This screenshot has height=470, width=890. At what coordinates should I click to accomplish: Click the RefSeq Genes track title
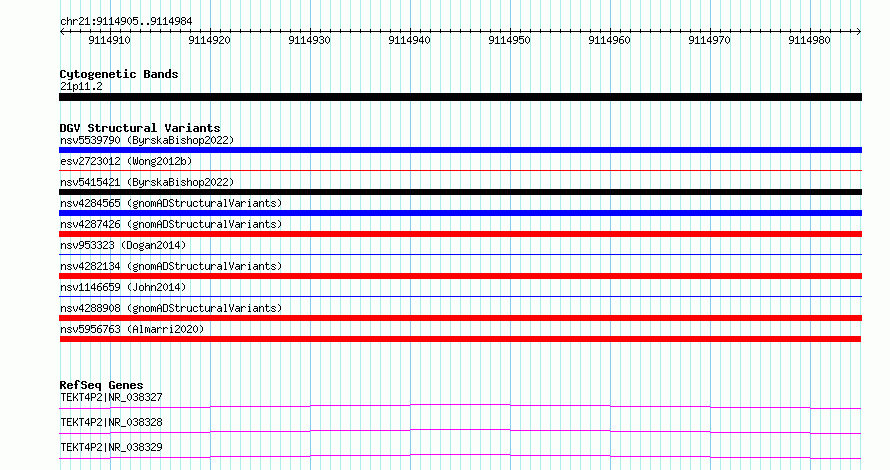(x=102, y=385)
